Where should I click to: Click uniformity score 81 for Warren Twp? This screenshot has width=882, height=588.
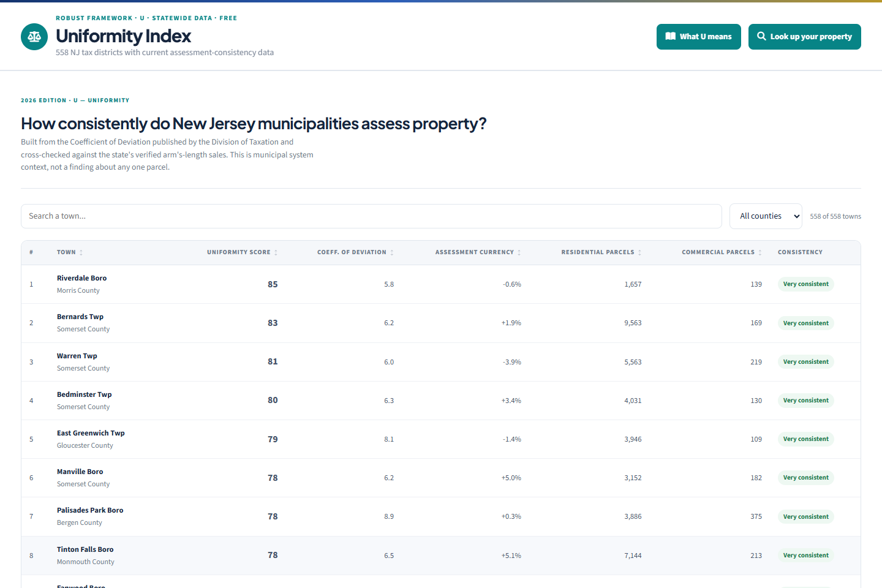pyautogui.click(x=273, y=361)
